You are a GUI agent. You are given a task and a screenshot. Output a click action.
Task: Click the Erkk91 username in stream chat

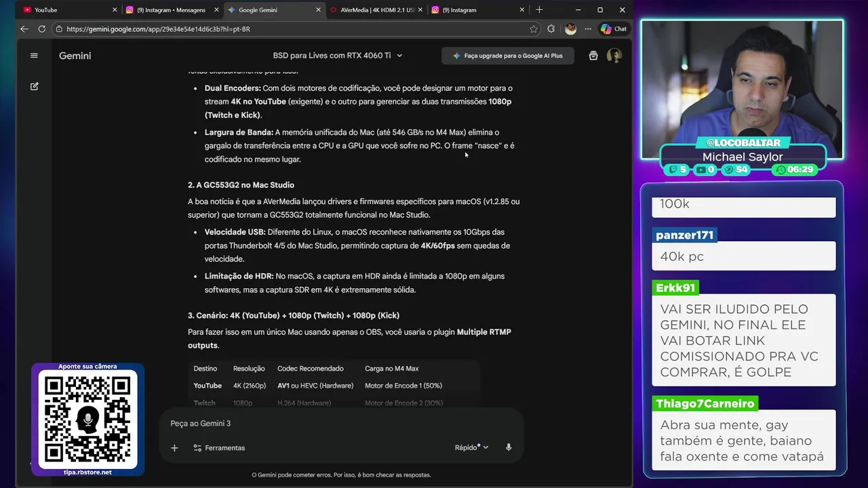tap(676, 287)
